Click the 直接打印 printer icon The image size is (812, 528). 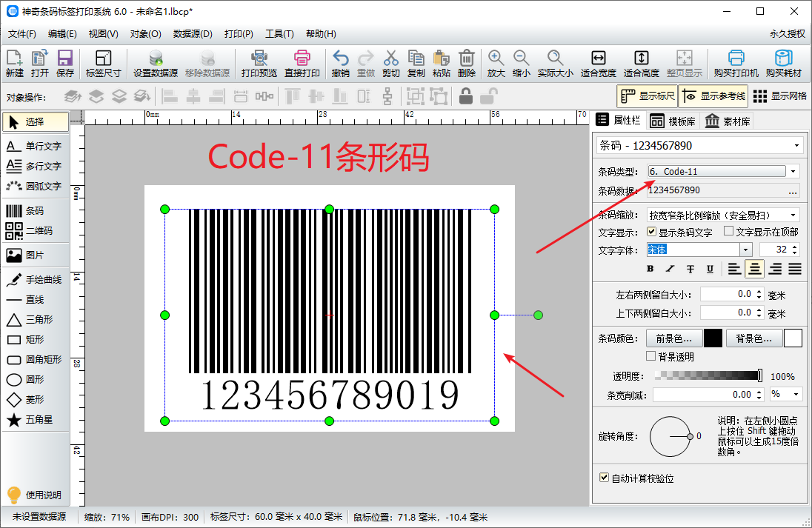click(302, 64)
